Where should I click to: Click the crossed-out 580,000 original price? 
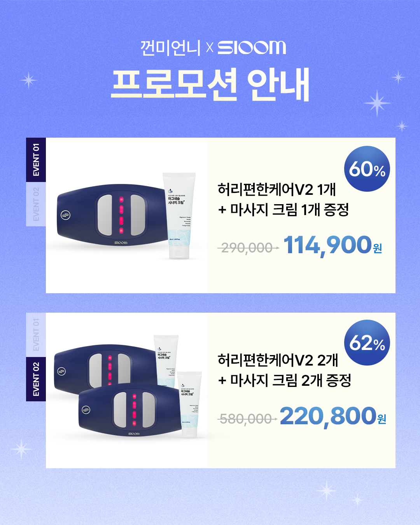(x=247, y=419)
